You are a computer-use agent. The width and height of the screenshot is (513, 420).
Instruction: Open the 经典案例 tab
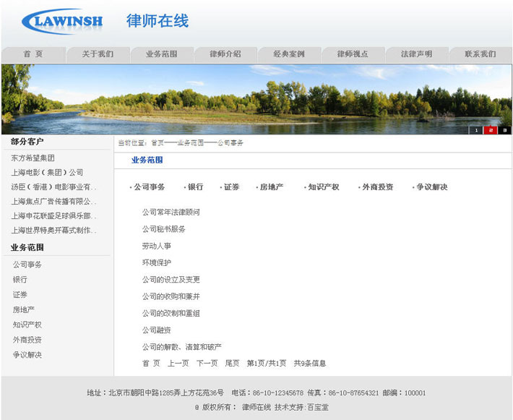click(289, 54)
